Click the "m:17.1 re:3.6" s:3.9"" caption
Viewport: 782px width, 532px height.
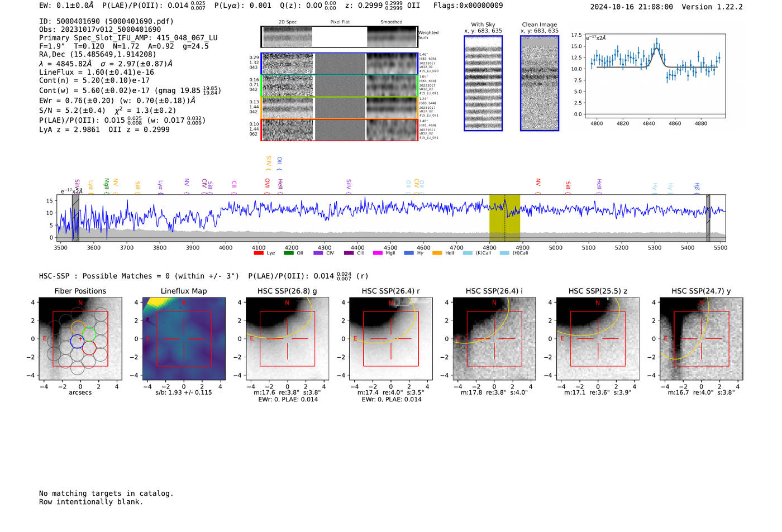point(598,392)
